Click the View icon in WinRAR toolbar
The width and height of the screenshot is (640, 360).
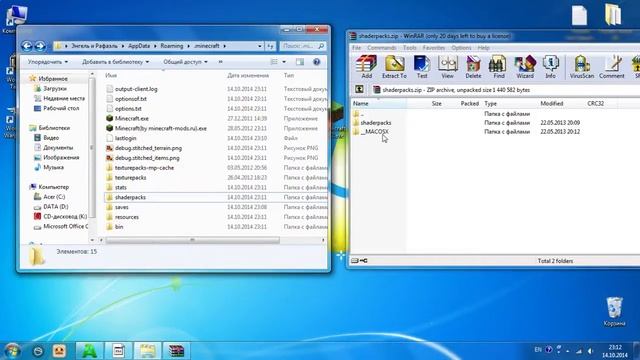447,67
